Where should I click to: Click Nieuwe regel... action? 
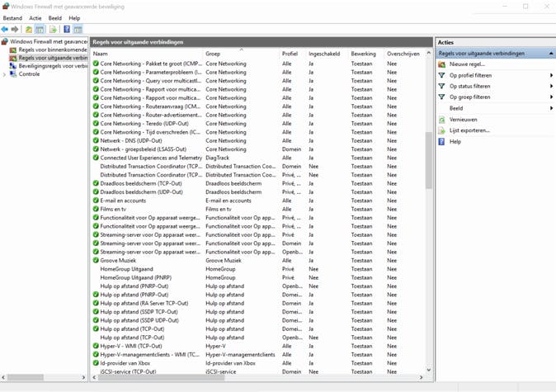click(x=467, y=64)
